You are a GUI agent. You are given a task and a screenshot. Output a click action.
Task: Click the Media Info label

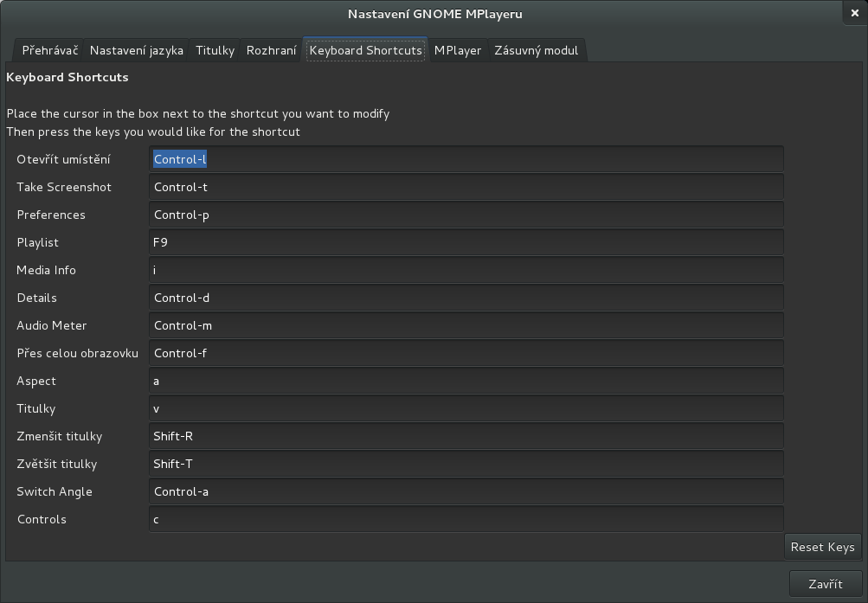(46, 270)
